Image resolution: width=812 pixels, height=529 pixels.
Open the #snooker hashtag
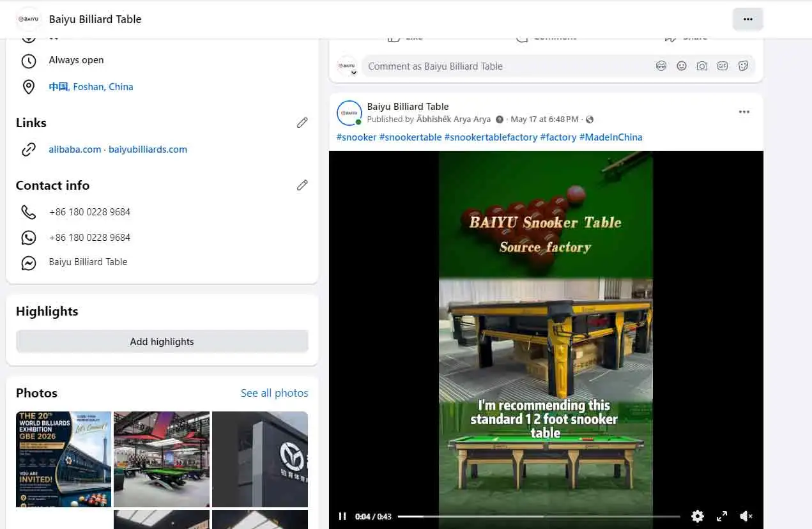pos(356,137)
